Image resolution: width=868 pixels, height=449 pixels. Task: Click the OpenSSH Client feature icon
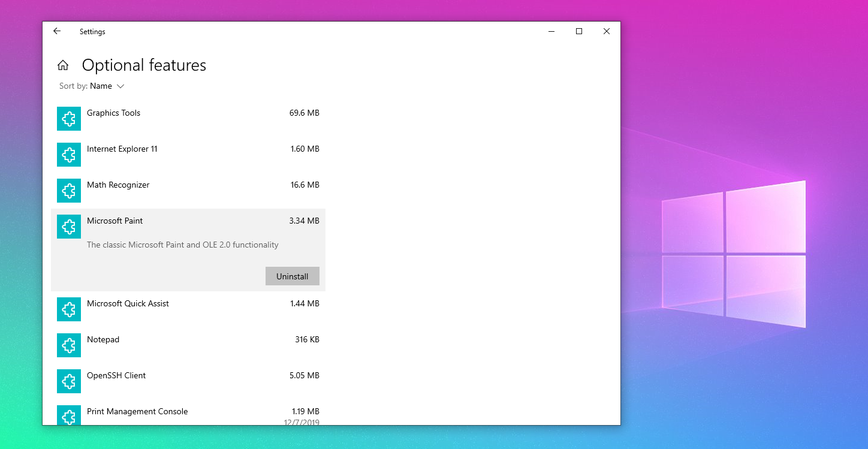point(69,381)
